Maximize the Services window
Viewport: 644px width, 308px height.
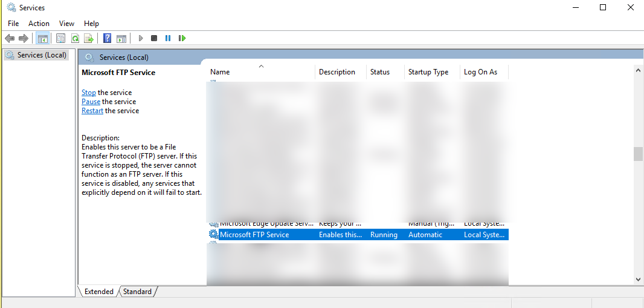click(x=602, y=7)
